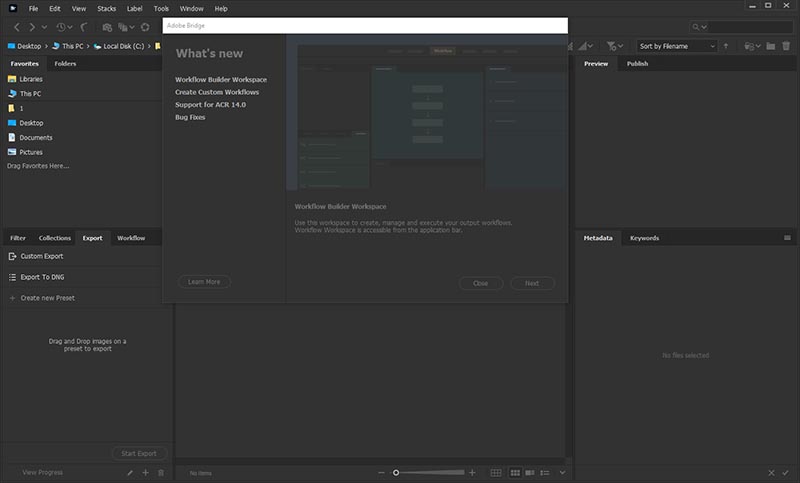800x483 pixels.
Task: Click the search magnifier dropdown
Action: coord(699,27)
